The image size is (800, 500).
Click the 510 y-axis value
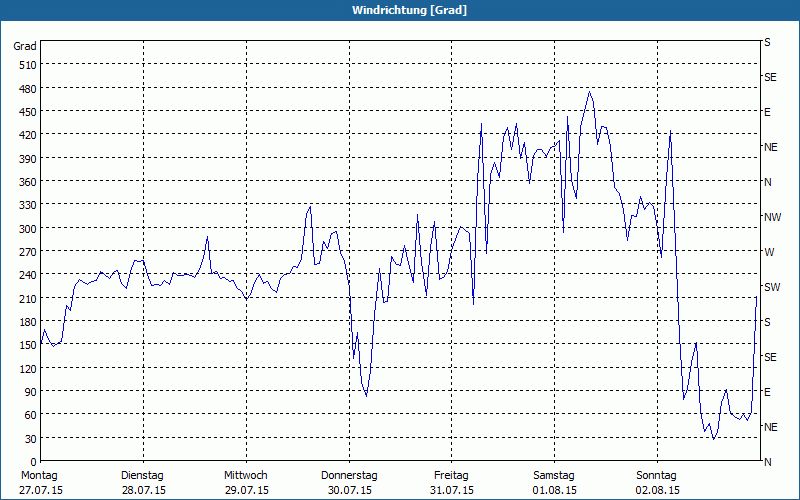point(28,65)
